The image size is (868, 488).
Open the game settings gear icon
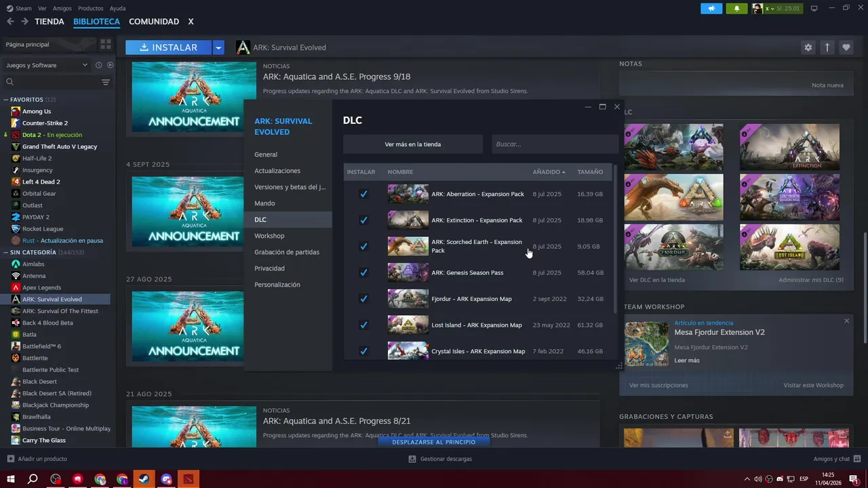(x=808, y=47)
